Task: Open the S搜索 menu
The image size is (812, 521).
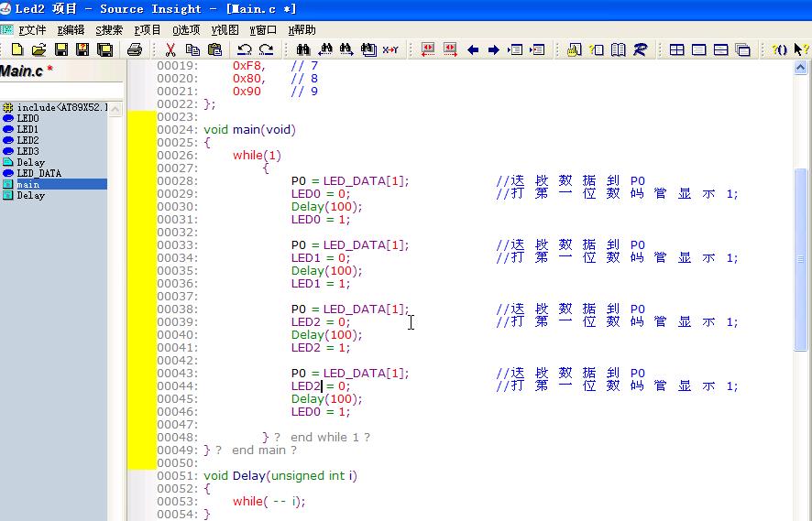Action: (109, 30)
